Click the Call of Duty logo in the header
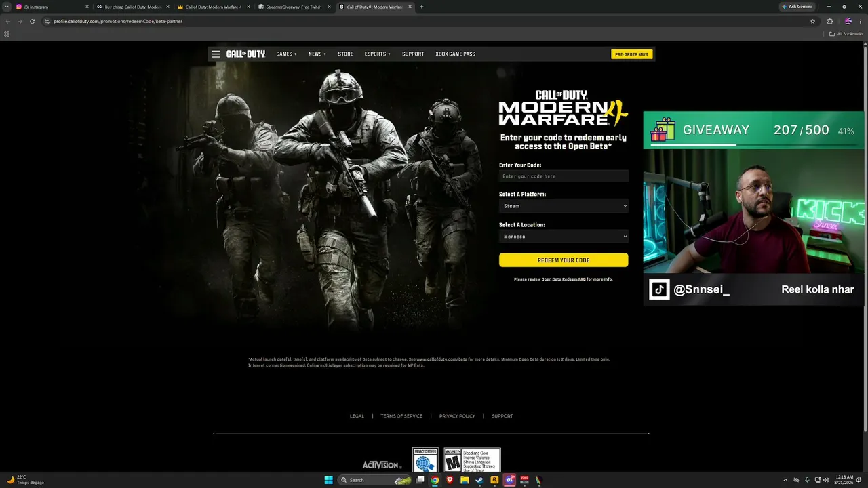868x488 pixels. (x=245, y=54)
